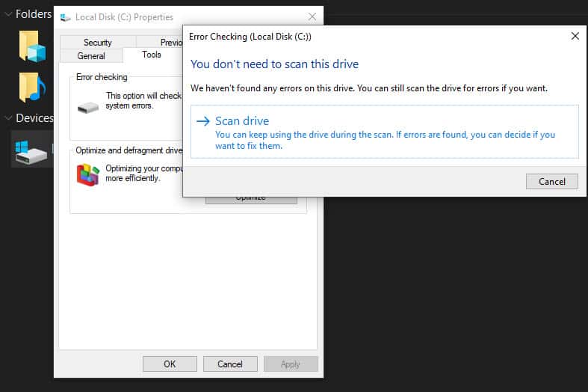The height and width of the screenshot is (392, 588).
Task: Click the 'We haven't found any errors' message
Action: tap(369, 88)
